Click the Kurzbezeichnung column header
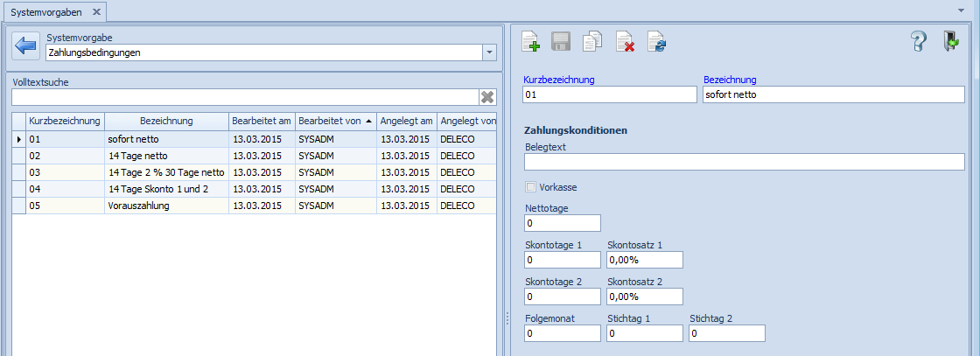 pos(66,121)
